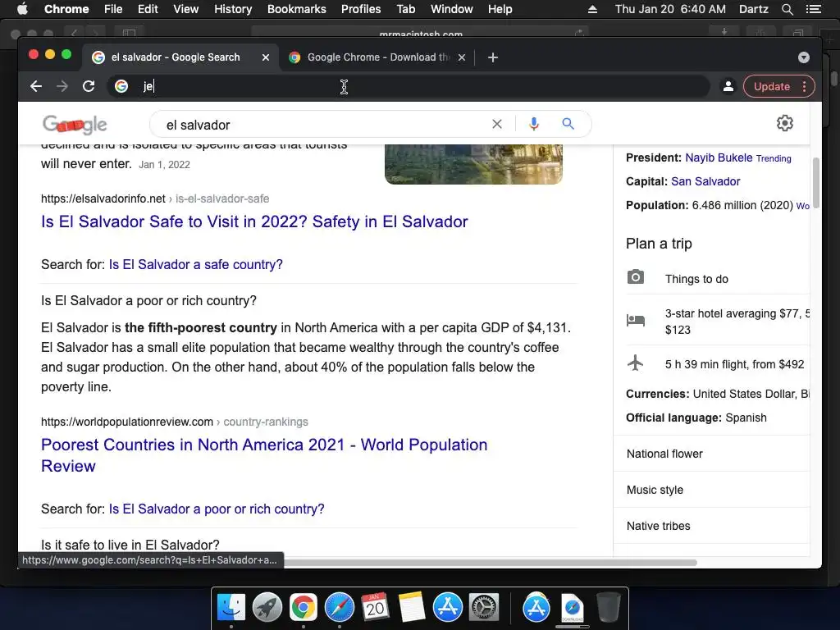The height and width of the screenshot is (630, 840).
Task: Open Finder from the dock
Action: 231,608
